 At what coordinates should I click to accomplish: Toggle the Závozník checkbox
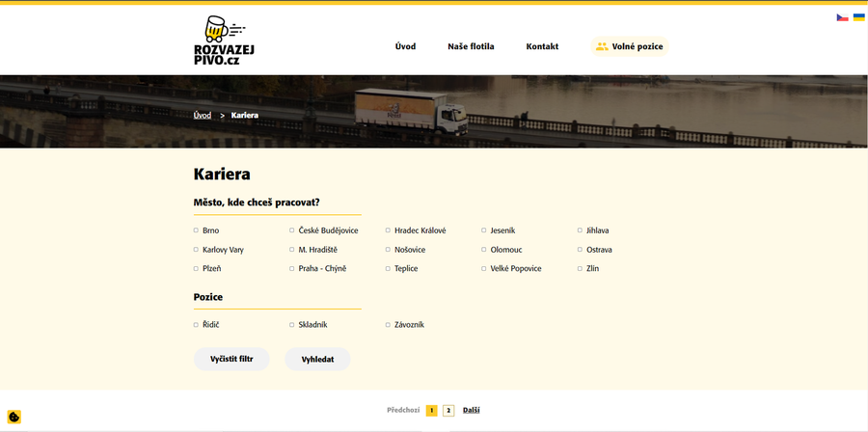pyautogui.click(x=388, y=325)
